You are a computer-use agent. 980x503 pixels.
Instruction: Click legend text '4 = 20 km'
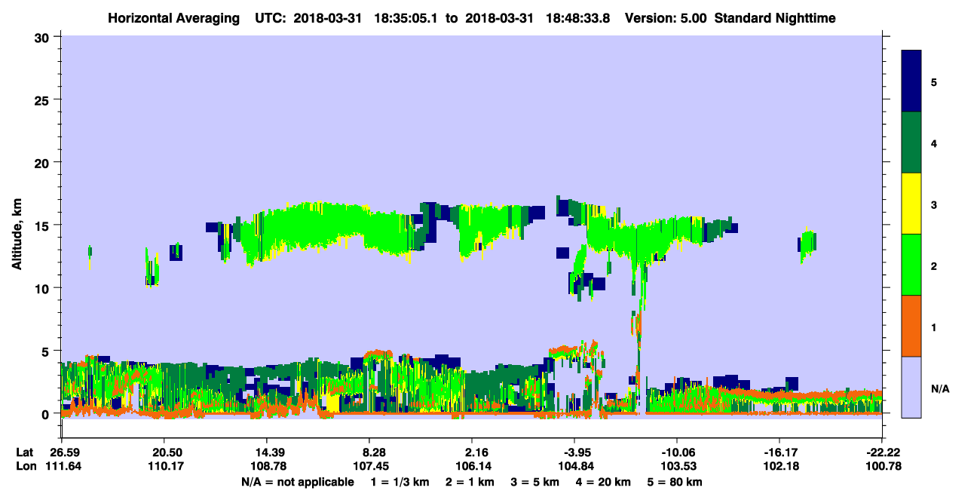(603, 482)
